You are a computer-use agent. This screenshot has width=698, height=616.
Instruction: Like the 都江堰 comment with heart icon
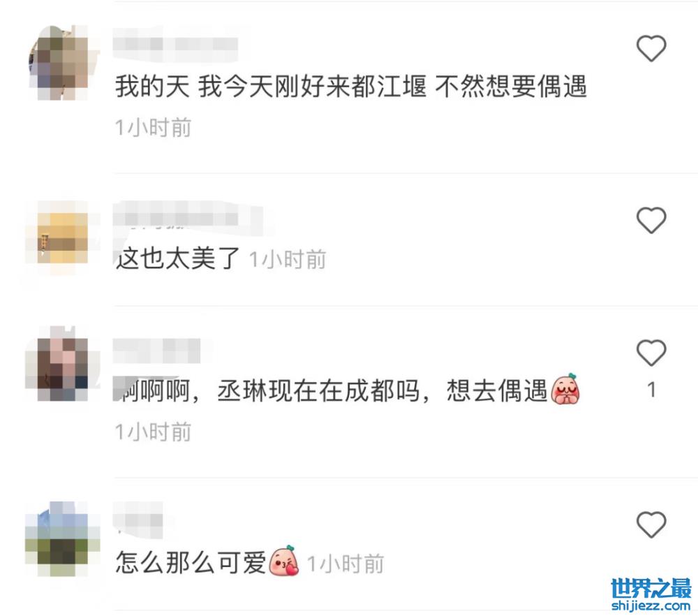tap(651, 47)
